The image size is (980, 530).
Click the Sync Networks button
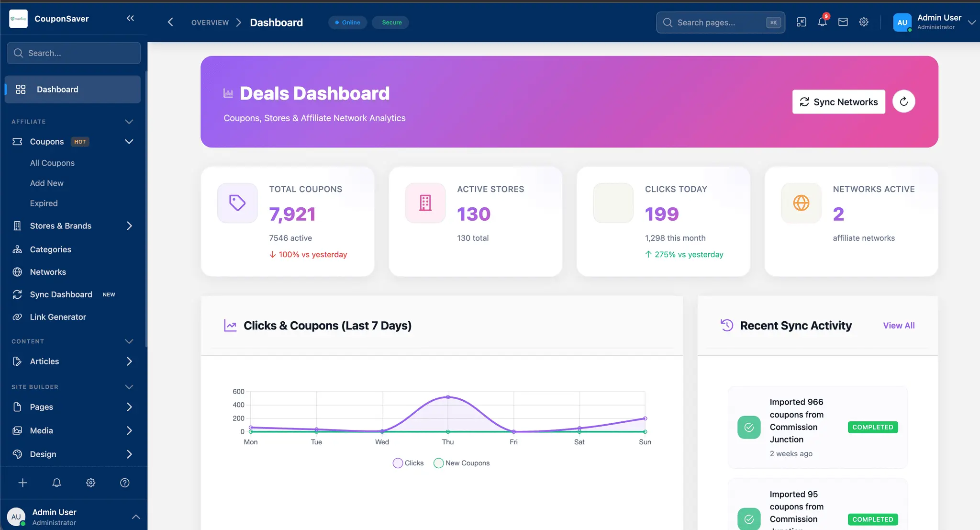tap(838, 101)
